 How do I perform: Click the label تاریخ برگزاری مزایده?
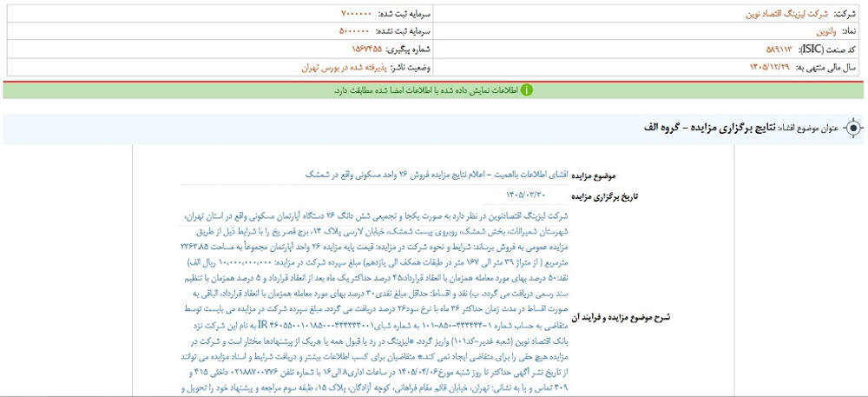(606, 195)
